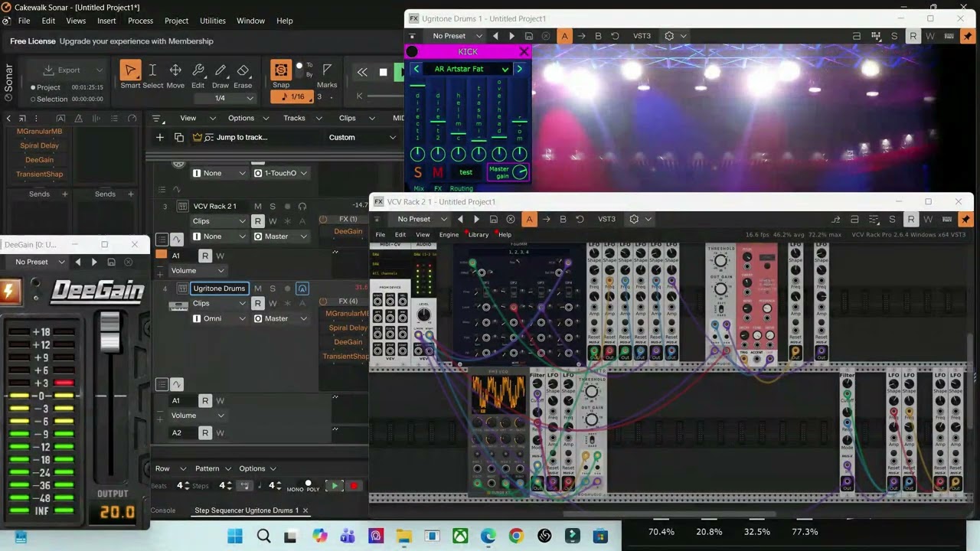980x551 pixels.
Task: Open Volume automation dropdown under VCV track
Action: click(198, 270)
